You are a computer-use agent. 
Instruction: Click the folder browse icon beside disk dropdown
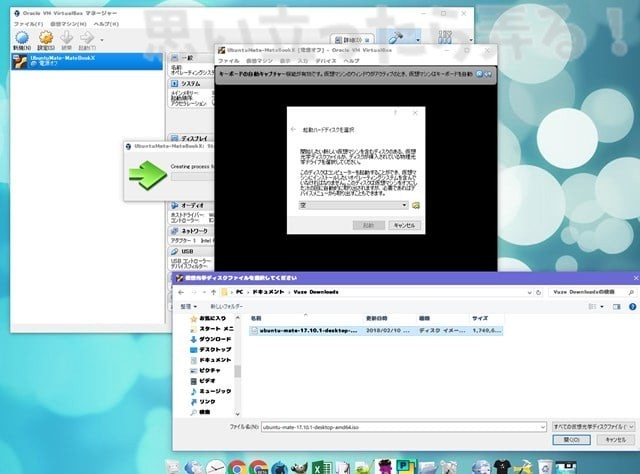tap(415, 205)
